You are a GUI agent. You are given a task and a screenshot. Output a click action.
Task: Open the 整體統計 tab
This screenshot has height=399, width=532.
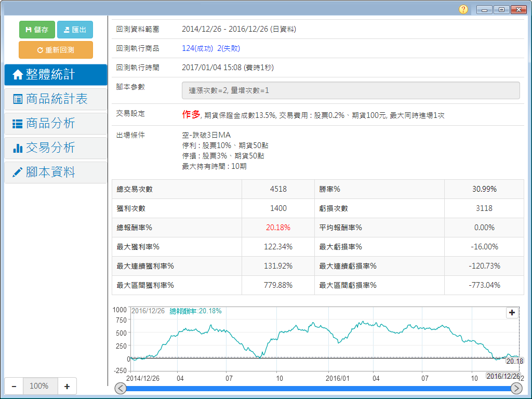tap(56, 74)
